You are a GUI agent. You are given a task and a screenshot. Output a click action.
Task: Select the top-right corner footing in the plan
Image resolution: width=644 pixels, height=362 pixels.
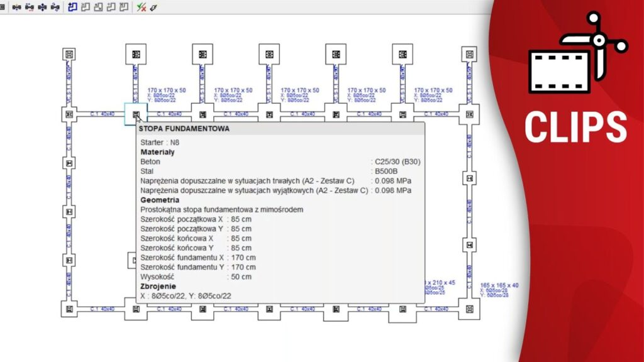[469, 54]
